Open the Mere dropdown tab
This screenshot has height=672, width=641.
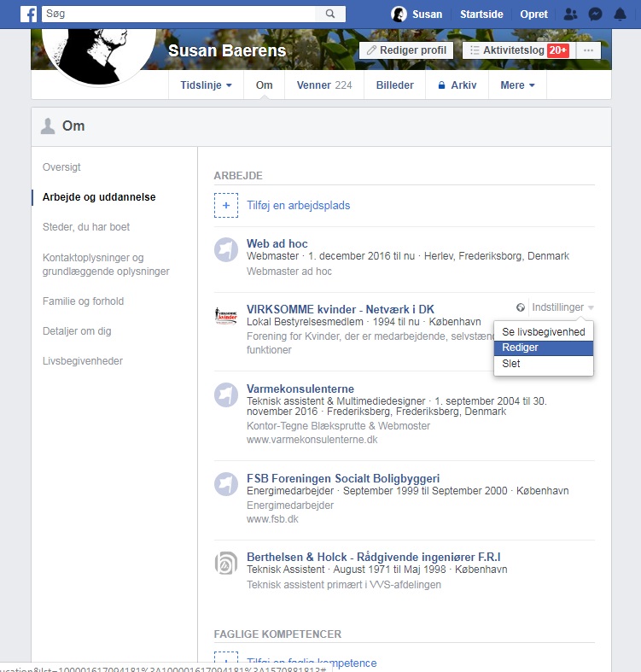tap(517, 85)
